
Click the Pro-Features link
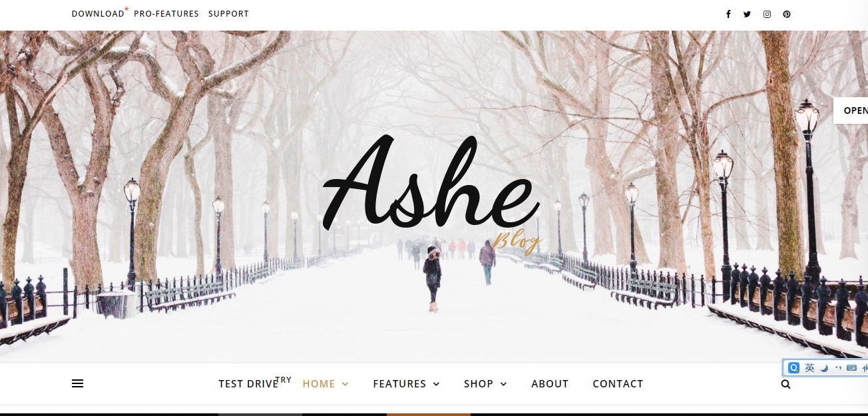(166, 14)
